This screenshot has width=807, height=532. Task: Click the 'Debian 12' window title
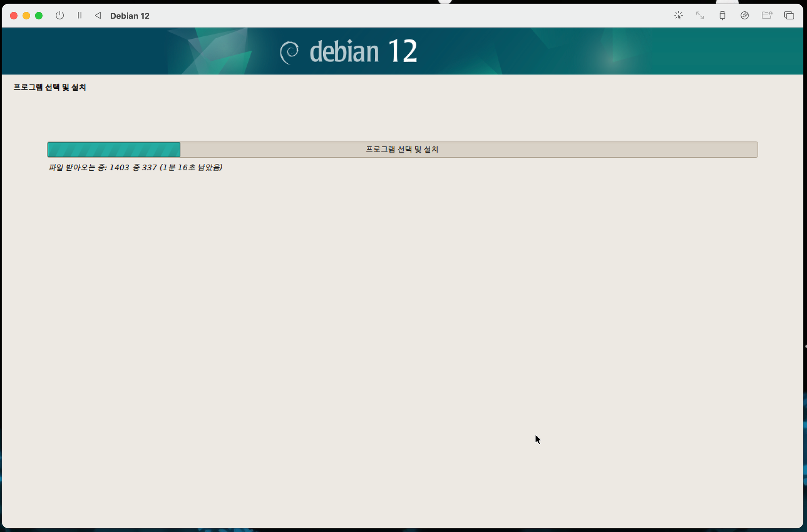pos(130,16)
